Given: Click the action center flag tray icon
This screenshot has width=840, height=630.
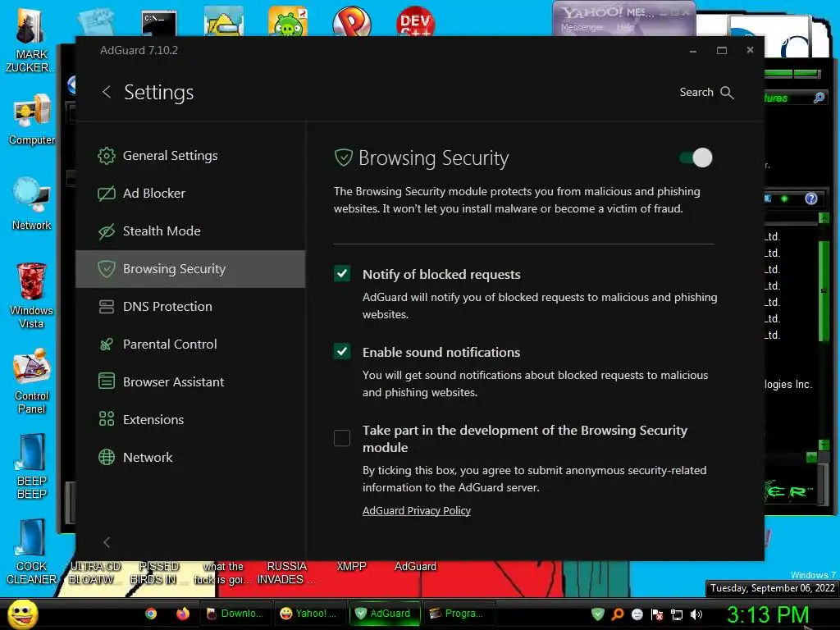Looking at the screenshot, I should click(x=657, y=614).
